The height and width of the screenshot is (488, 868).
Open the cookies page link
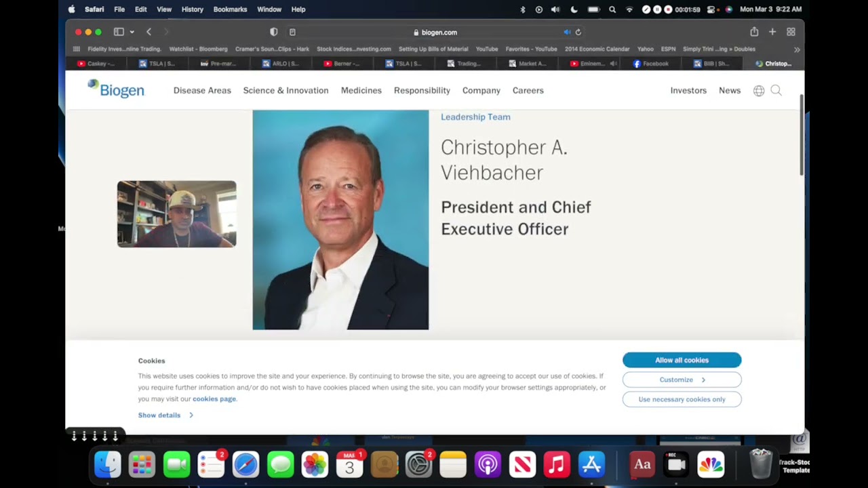(214, 399)
